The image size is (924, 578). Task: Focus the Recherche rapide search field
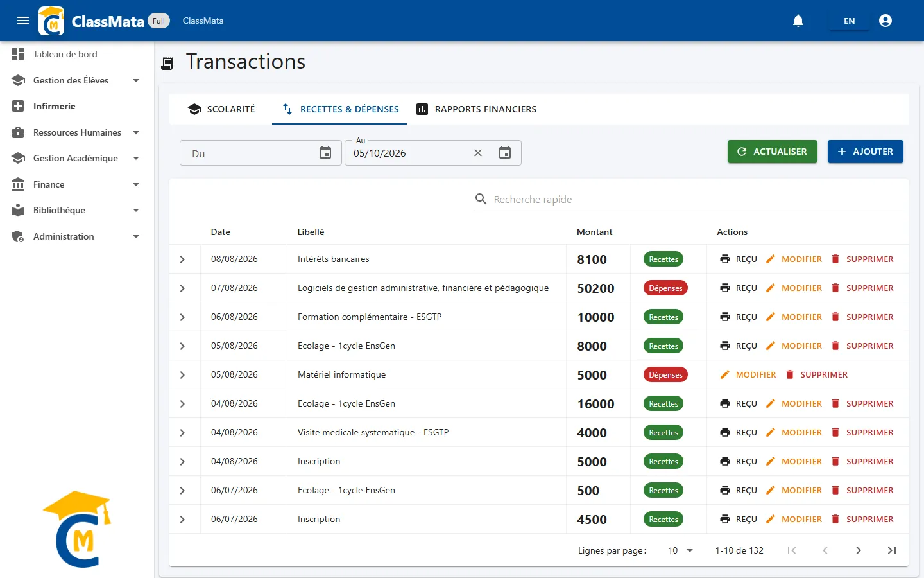click(697, 199)
